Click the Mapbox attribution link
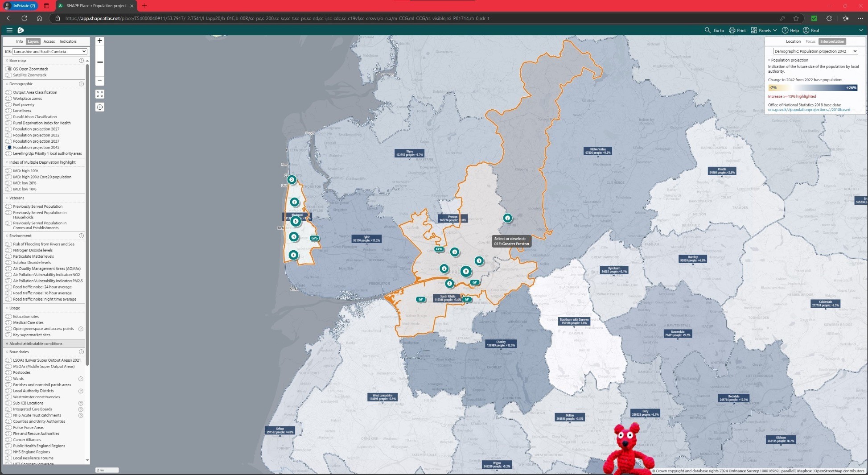 point(804,471)
